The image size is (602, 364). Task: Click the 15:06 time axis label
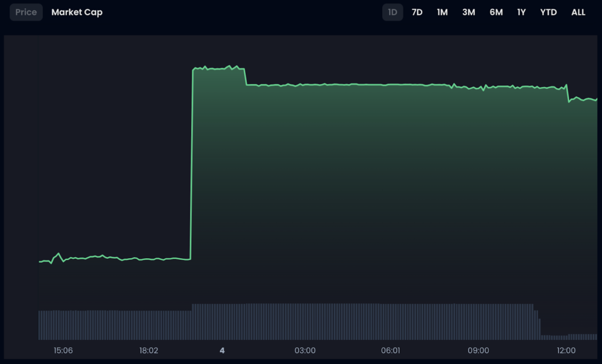tap(63, 350)
